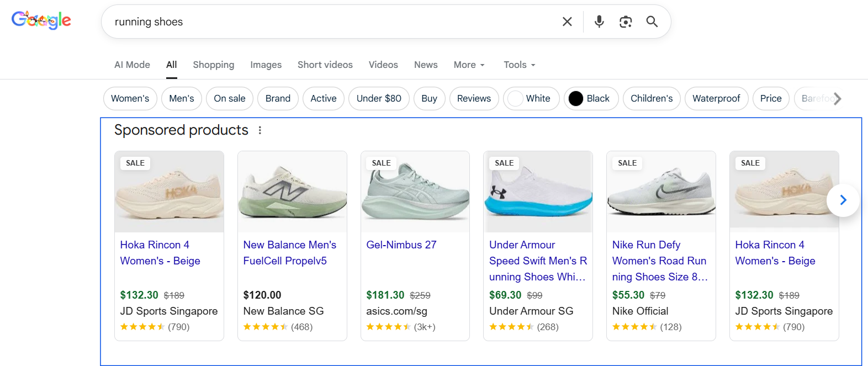Apply the Men's filter chip
This screenshot has height=366, width=868.
tap(182, 98)
